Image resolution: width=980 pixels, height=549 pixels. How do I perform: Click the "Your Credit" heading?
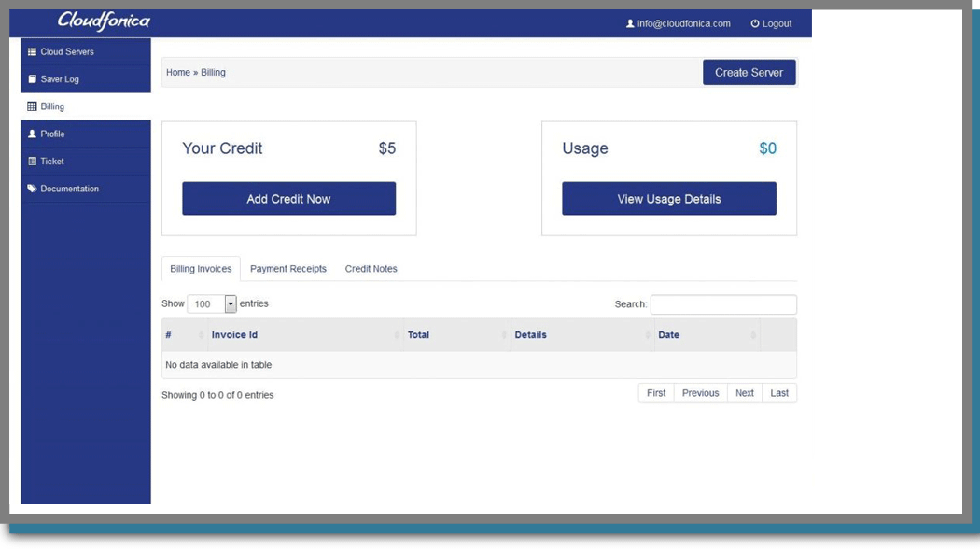tap(222, 148)
